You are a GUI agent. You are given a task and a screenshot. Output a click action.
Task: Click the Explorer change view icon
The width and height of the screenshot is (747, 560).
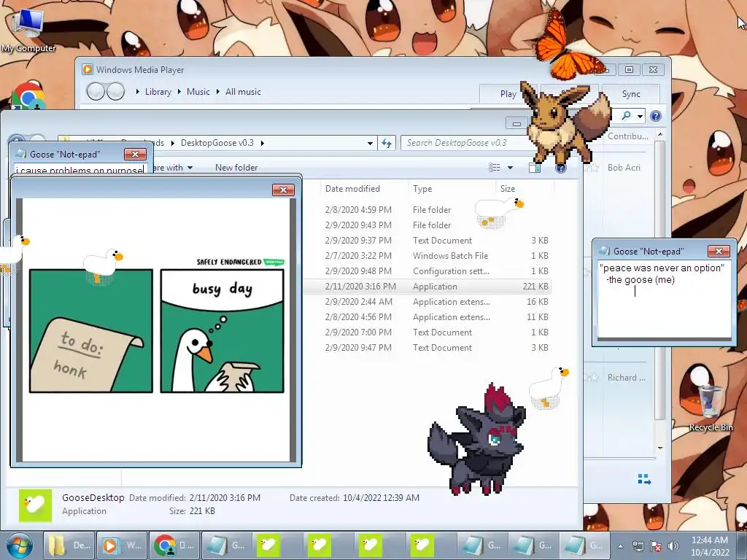[495, 167]
